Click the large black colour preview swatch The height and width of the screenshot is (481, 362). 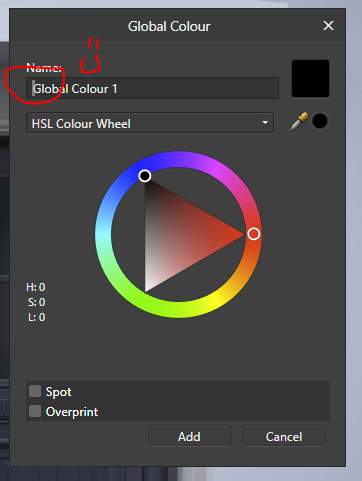[x=310, y=79]
